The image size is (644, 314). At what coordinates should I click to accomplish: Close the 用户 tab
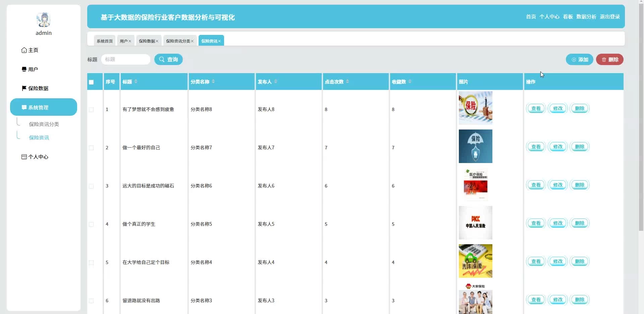130,41
